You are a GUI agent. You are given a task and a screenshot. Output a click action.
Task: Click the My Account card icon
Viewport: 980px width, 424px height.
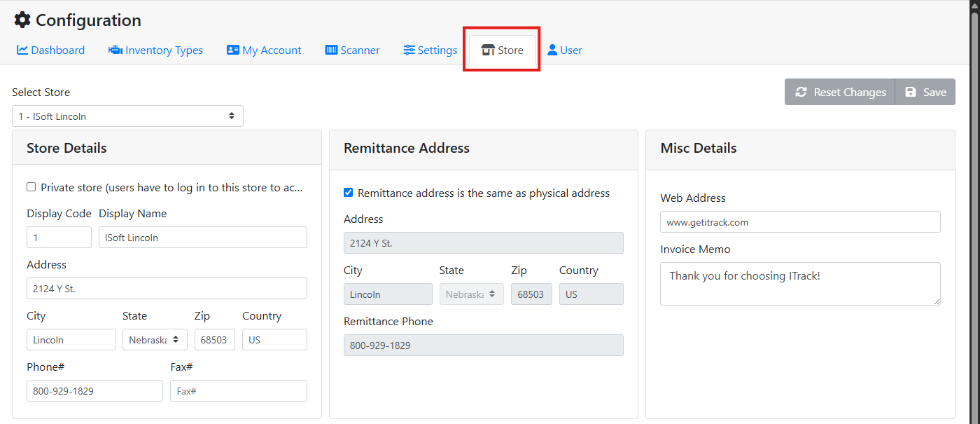[x=233, y=50]
